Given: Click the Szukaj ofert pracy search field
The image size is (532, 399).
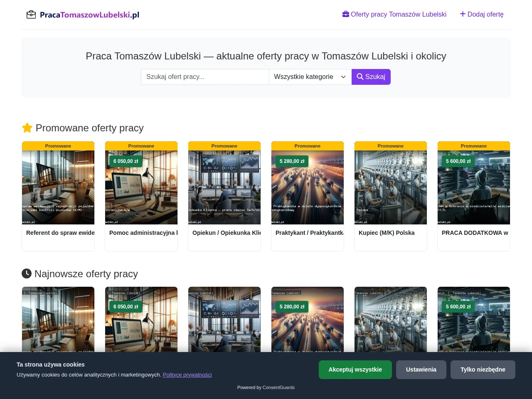Looking at the screenshot, I should pos(205,77).
